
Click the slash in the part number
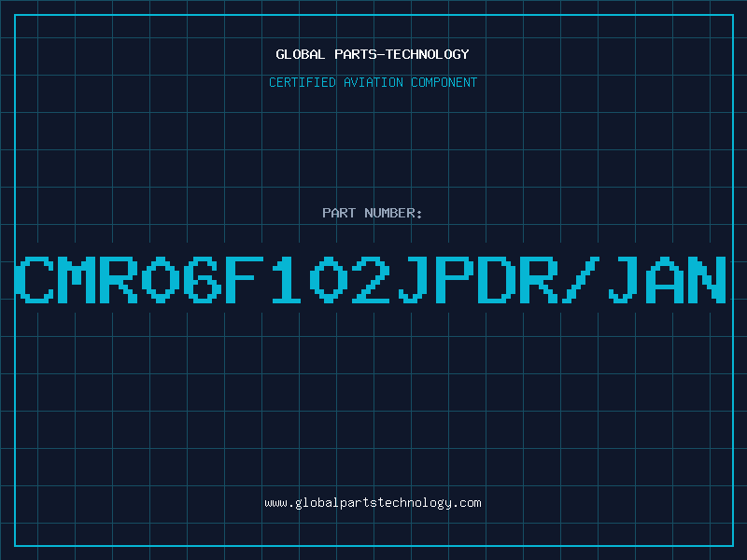(x=580, y=279)
